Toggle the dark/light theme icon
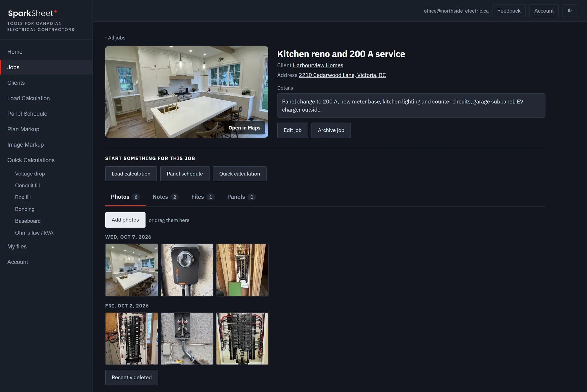The width and height of the screenshot is (587, 392). [570, 11]
